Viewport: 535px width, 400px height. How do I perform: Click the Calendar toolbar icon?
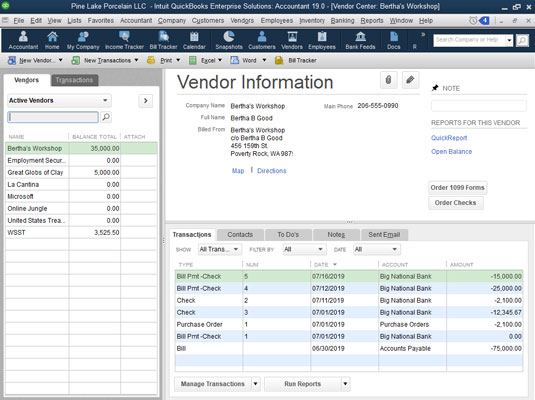click(x=194, y=40)
